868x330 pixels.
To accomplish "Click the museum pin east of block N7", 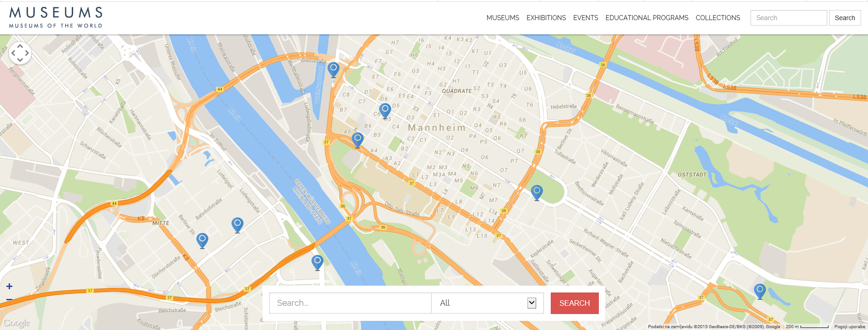I will click(537, 192).
